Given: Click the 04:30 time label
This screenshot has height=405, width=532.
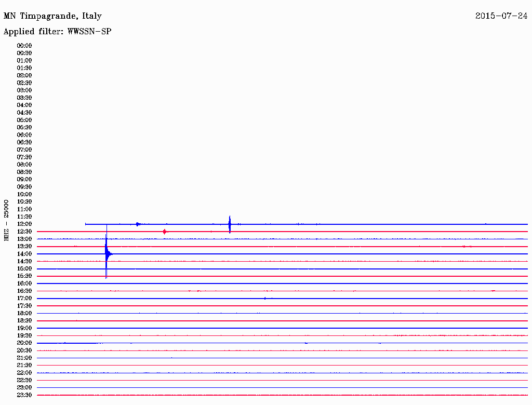Looking at the screenshot, I should pos(24,113).
